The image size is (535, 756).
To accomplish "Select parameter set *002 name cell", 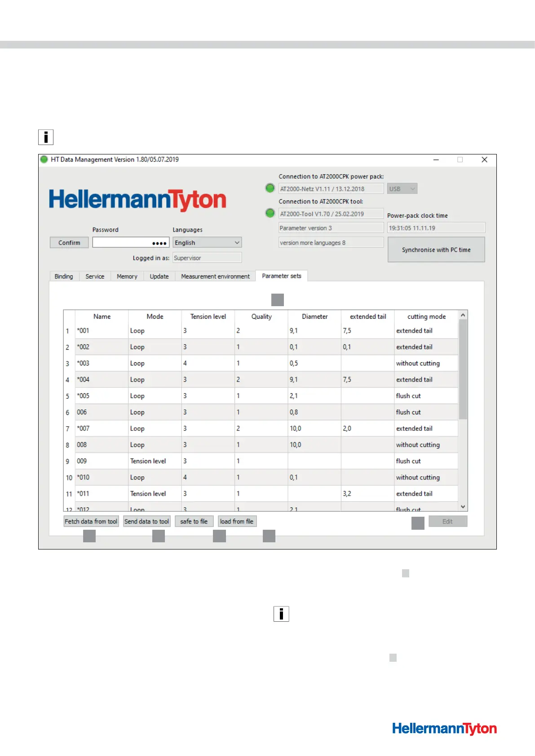I will click(x=102, y=347).
